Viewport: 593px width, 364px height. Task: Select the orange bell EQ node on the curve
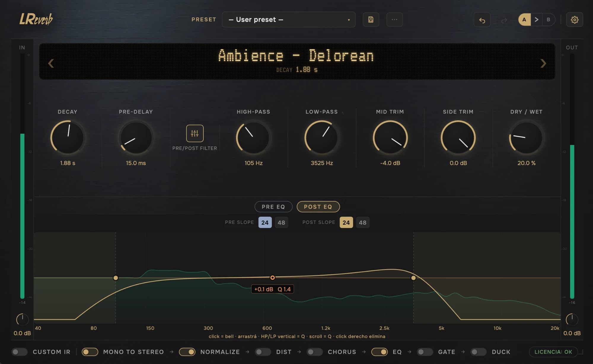click(x=272, y=278)
